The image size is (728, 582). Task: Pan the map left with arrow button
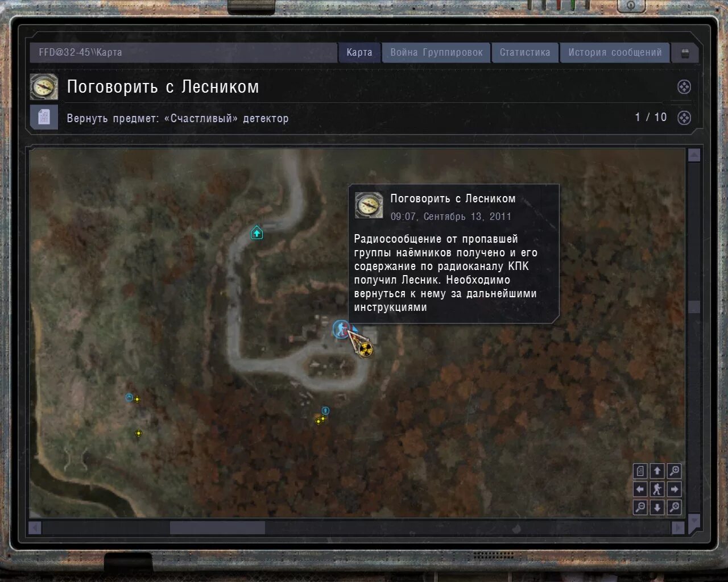pyautogui.click(x=640, y=489)
